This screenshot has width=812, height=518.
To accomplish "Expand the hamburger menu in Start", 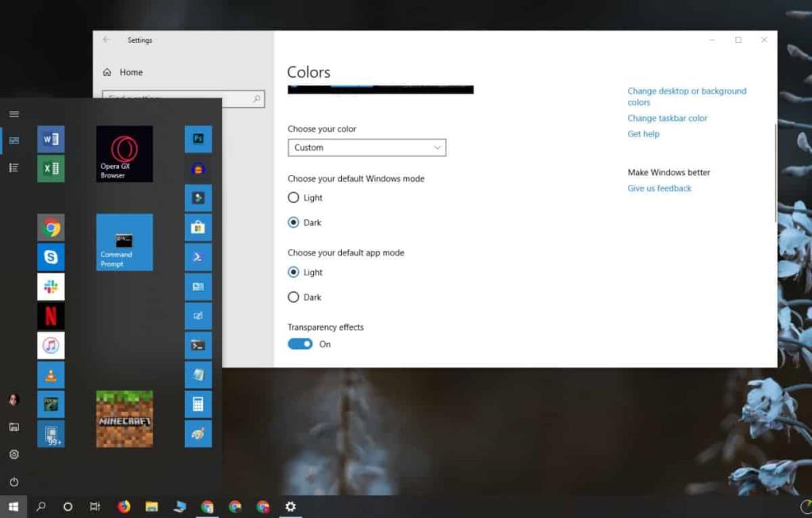I will [x=13, y=113].
